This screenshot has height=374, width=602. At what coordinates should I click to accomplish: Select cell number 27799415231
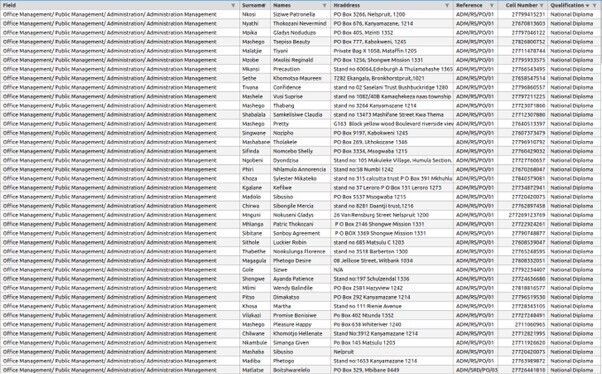523,14
